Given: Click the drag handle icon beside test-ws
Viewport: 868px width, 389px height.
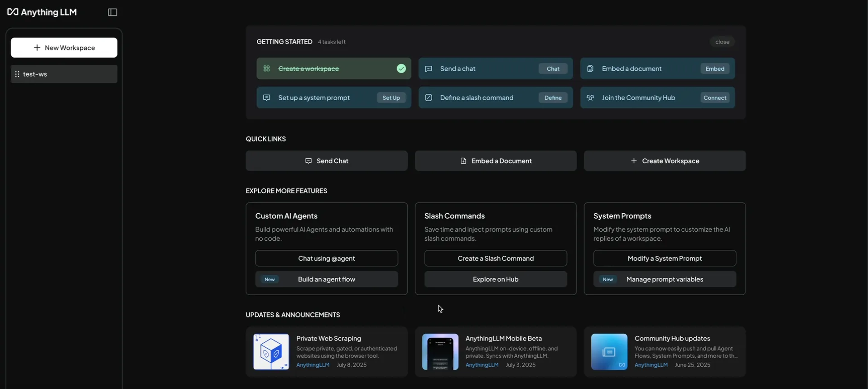Looking at the screenshot, I should tap(17, 74).
